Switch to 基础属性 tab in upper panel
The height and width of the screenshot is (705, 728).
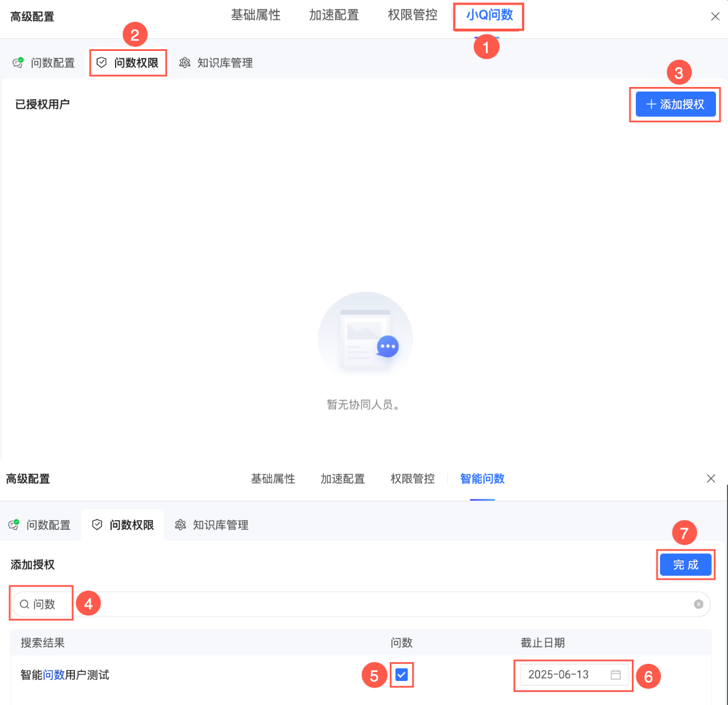(x=256, y=15)
